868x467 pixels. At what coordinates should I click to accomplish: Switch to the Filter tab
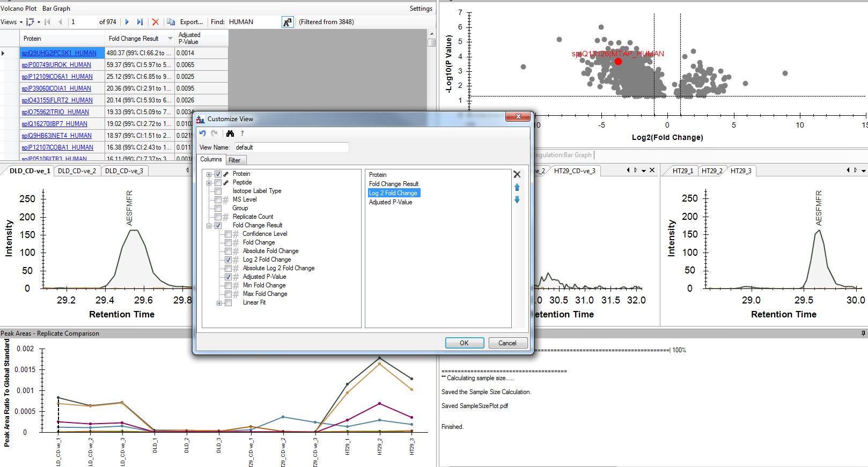[234, 160]
